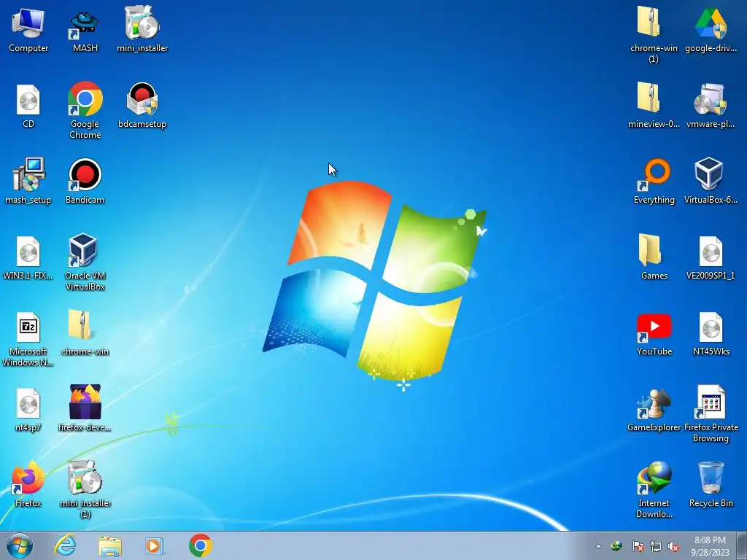Screen dimensions: 747x560
Task: Launch Windows Media Player from taskbar
Action: [154, 545]
